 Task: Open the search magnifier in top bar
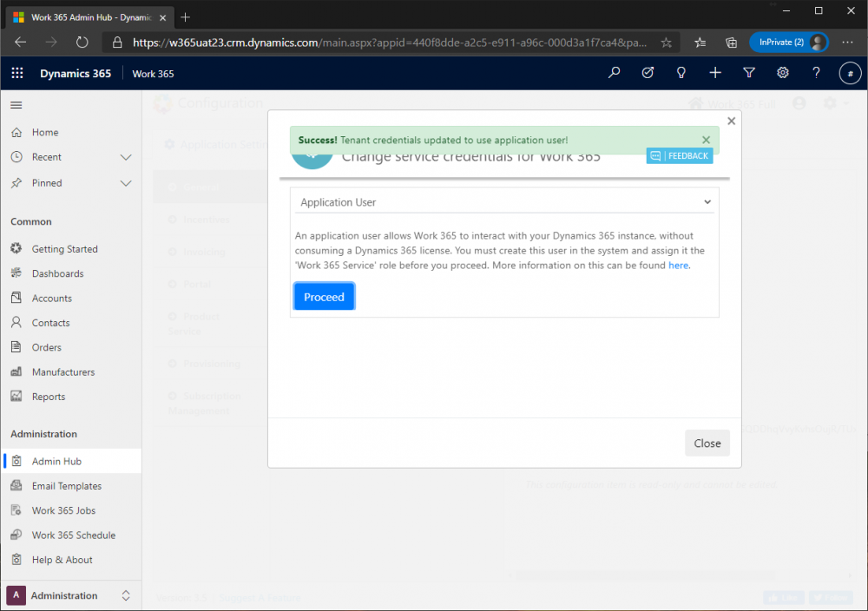pos(614,73)
